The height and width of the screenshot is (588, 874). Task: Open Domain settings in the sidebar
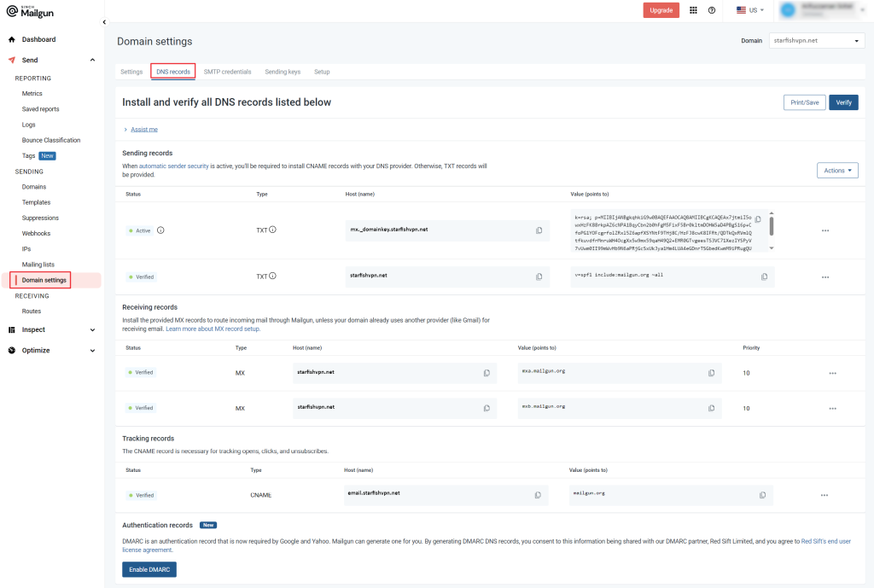point(44,280)
